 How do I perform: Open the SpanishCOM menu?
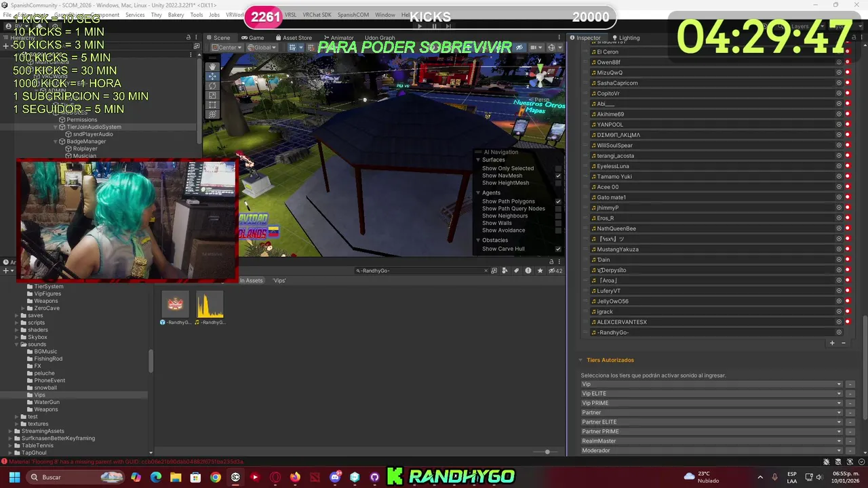pos(353,15)
